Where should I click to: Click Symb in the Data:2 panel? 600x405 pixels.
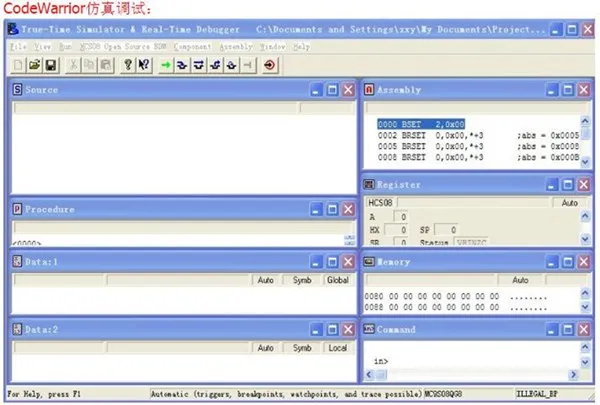(x=302, y=348)
